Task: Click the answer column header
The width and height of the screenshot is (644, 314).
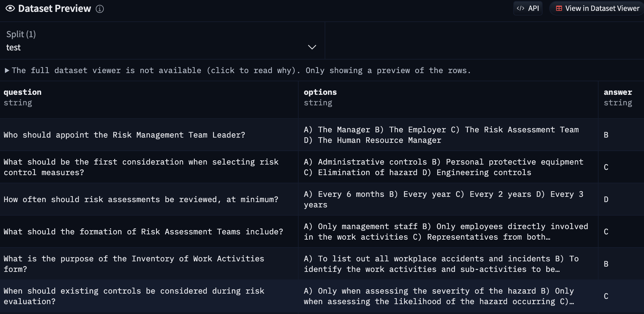Action: click(618, 92)
